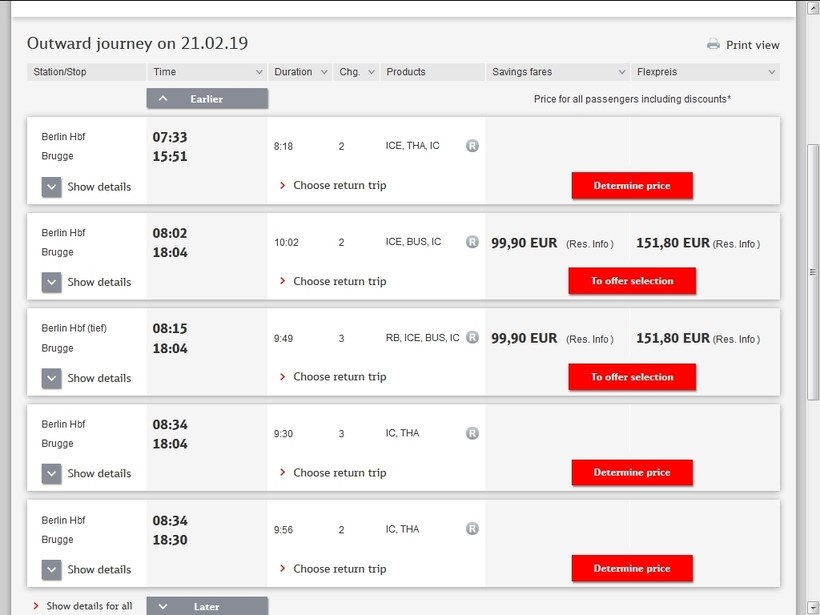This screenshot has width=820, height=615.
Task: Open Show details for all link
Action: coord(88,606)
